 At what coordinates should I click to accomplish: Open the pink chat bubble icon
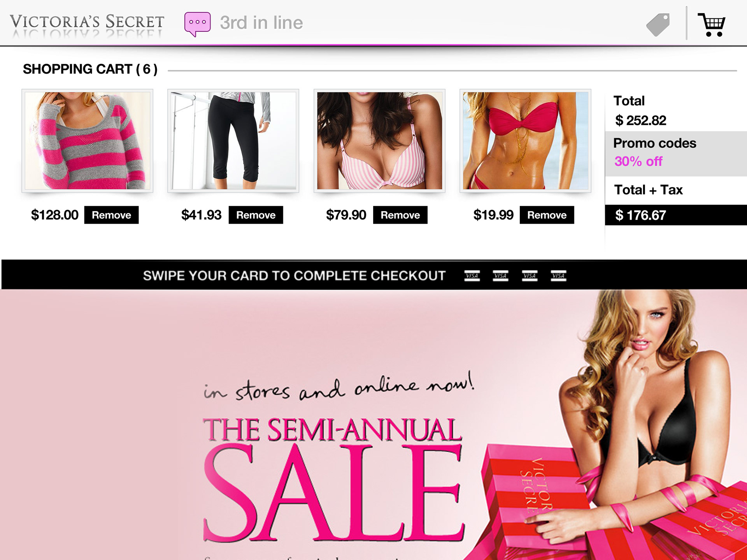click(x=198, y=24)
